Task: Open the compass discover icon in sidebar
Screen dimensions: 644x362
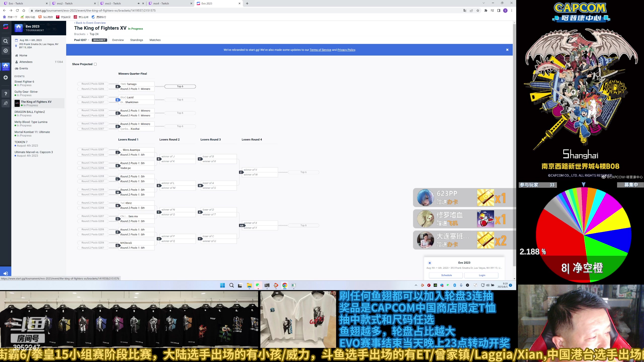Action: [x=6, y=51]
